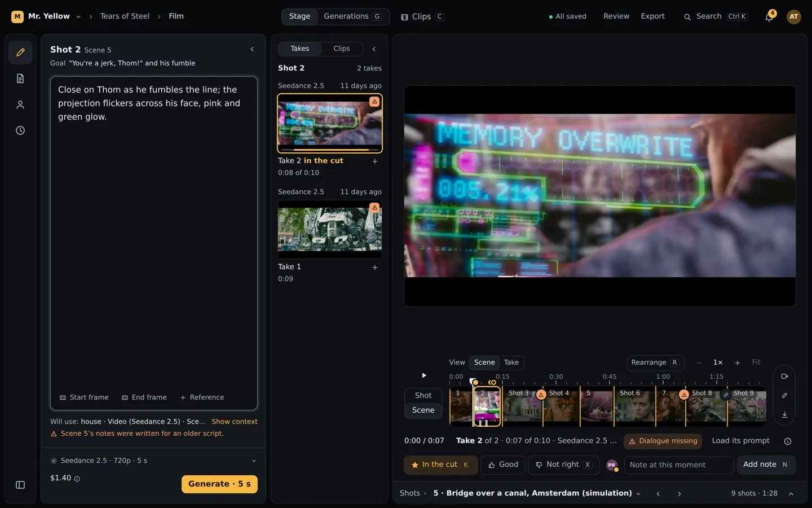Click Load its prompt
Viewport: 812px width, 508px height.
point(740,441)
